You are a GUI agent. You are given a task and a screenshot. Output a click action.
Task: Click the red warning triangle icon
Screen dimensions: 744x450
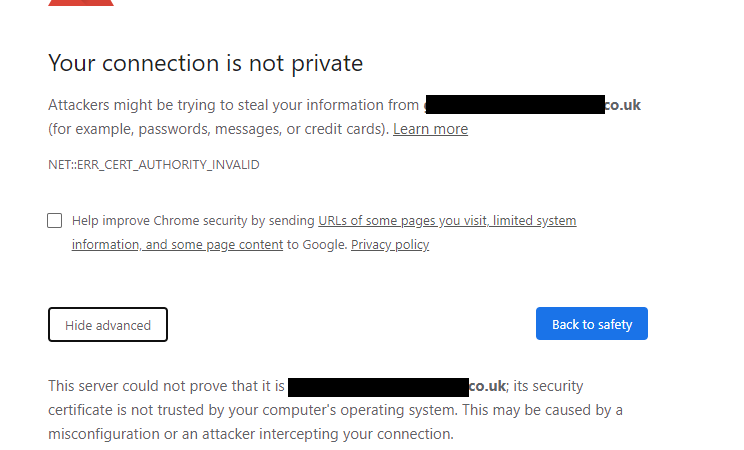(81, 3)
